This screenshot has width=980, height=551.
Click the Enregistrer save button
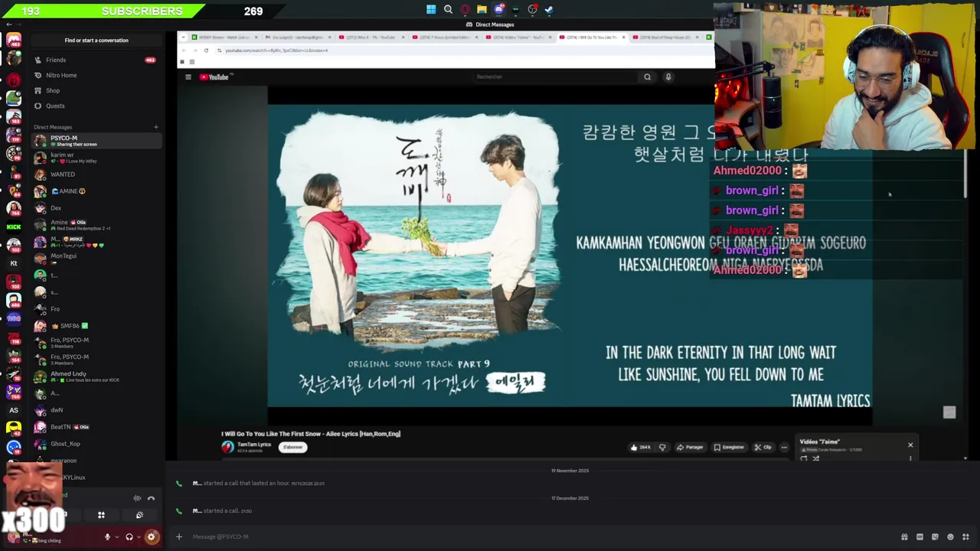[729, 447]
